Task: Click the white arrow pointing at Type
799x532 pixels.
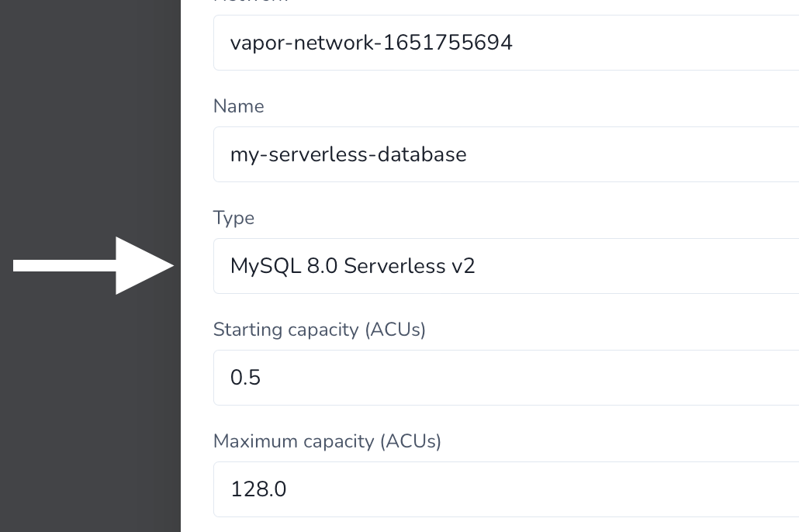Action: (x=93, y=266)
